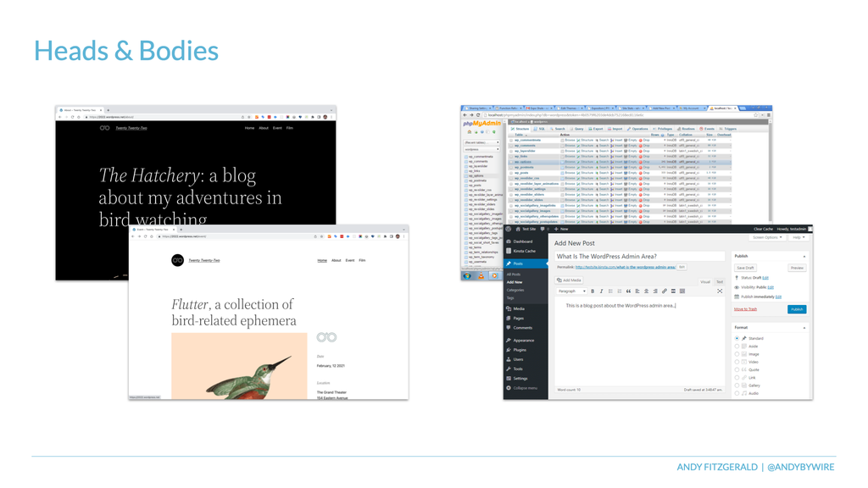Click the Italic formatting icon
The image size is (868, 488).
[x=601, y=291]
